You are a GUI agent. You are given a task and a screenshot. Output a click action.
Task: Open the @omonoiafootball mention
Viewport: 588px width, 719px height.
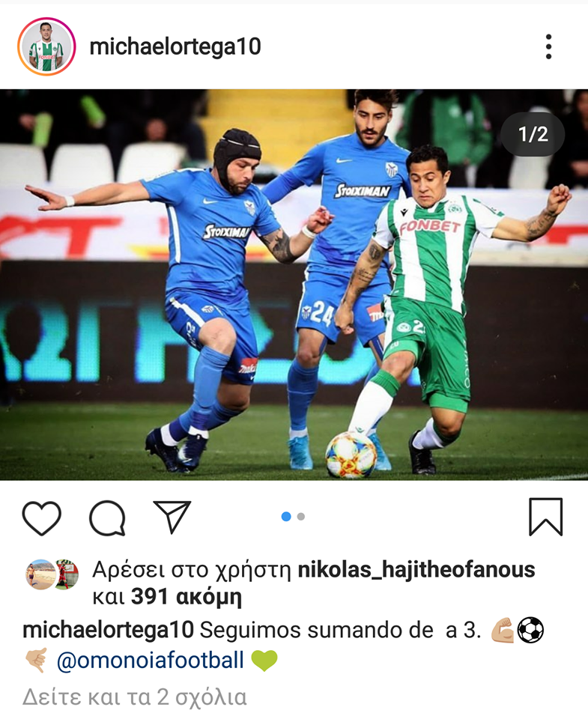coord(150,661)
